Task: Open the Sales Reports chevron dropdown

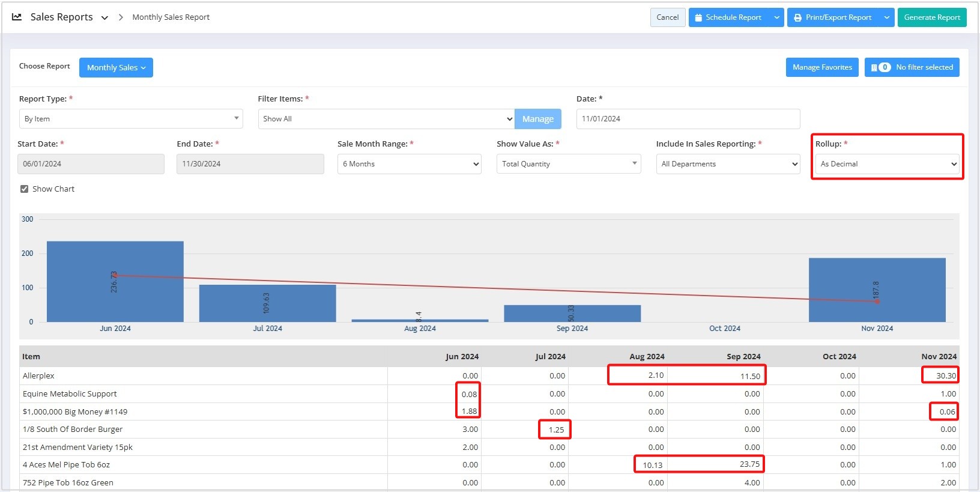Action: pos(104,17)
